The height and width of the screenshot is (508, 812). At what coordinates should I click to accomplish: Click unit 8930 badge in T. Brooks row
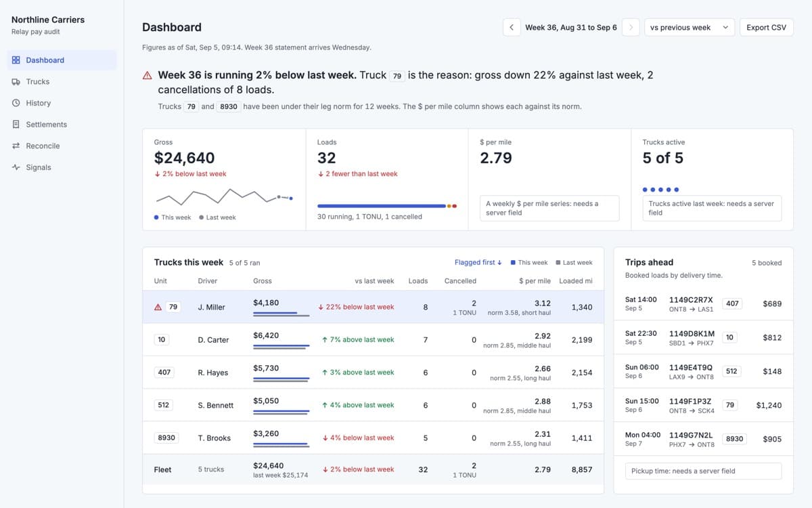(166, 438)
